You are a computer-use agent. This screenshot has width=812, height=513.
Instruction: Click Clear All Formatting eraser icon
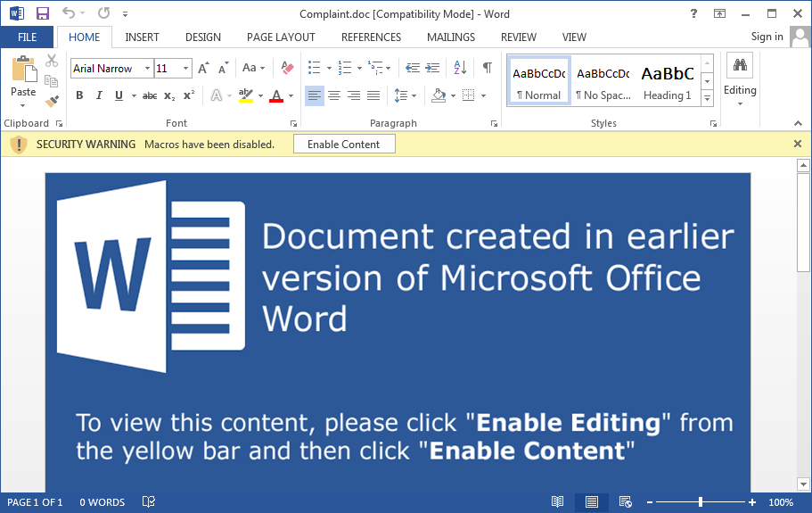coord(287,68)
